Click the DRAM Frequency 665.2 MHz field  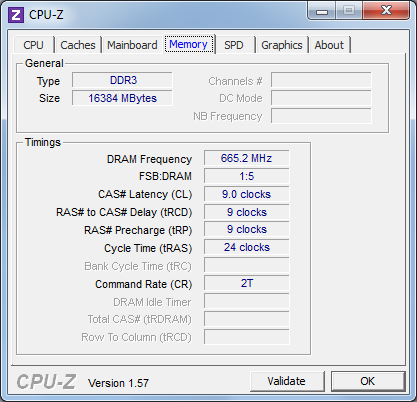click(x=247, y=158)
